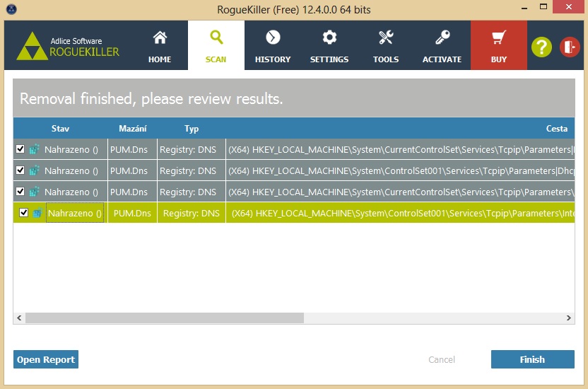Click registry icon in first result row
The width and height of the screenshot is (588, 389).
[x=34, y=149]
